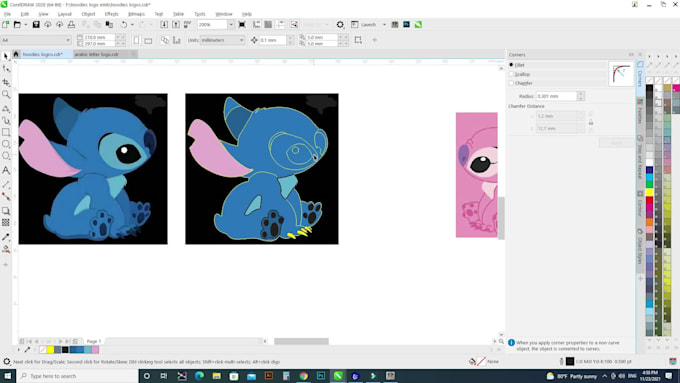The width and height of the screenshot is (680, 383).
Task: Expand the Undo history dropdown arrow
Action: pyautogui.click(x=132, y=25)
